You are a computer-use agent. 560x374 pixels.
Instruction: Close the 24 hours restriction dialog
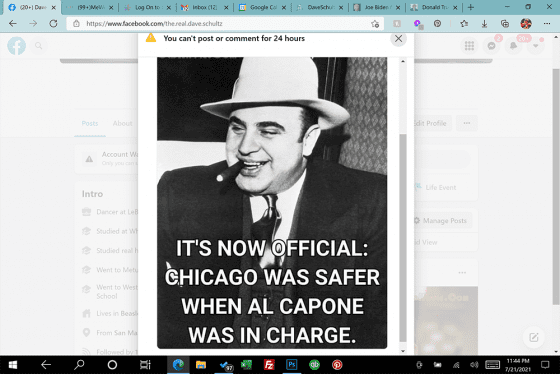coord(398,39)
